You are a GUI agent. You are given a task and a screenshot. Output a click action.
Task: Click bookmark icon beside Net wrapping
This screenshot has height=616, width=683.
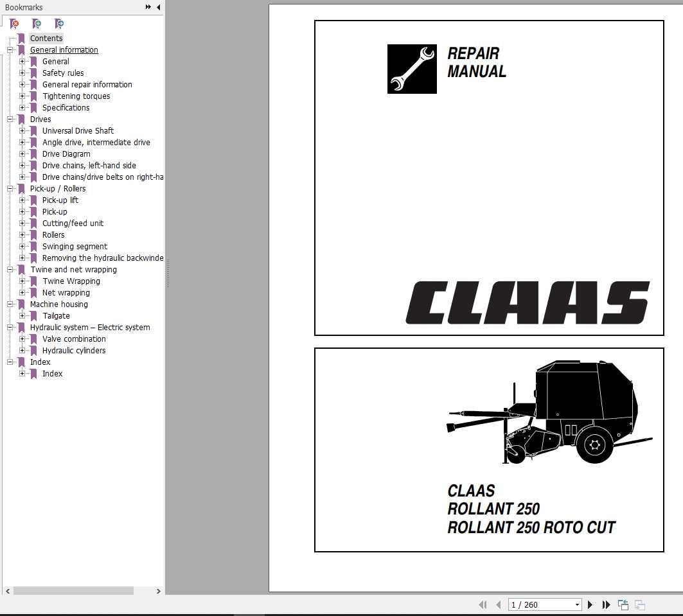(x=33, y=293)
